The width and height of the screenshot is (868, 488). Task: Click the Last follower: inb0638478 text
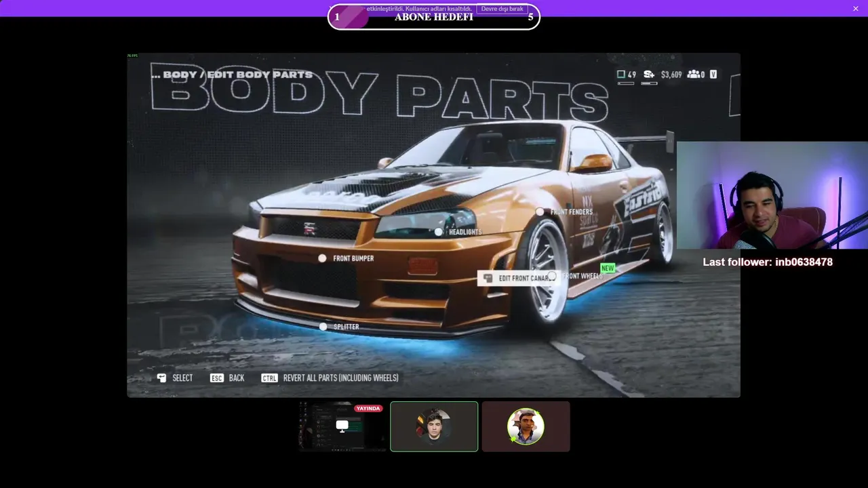coord(768,262)
